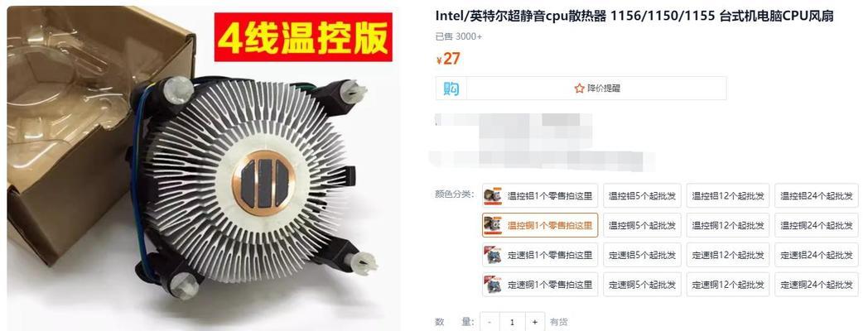Click the quantity input field

[512, 322]
